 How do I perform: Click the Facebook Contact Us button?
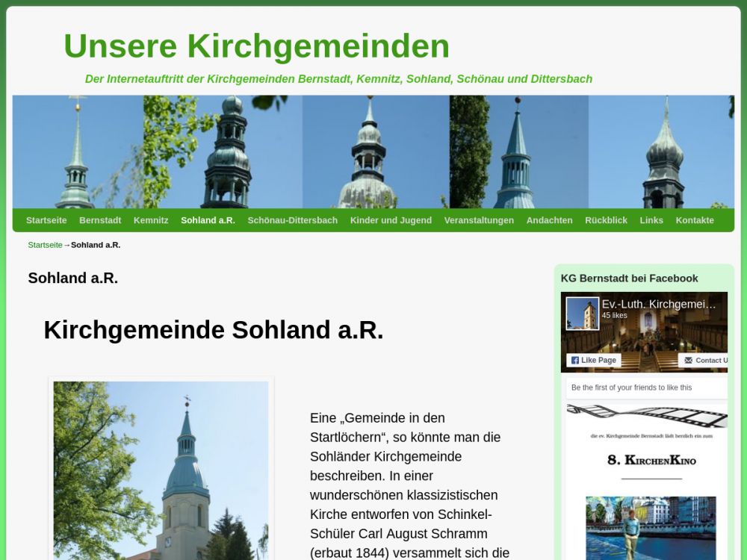[706, 360]
